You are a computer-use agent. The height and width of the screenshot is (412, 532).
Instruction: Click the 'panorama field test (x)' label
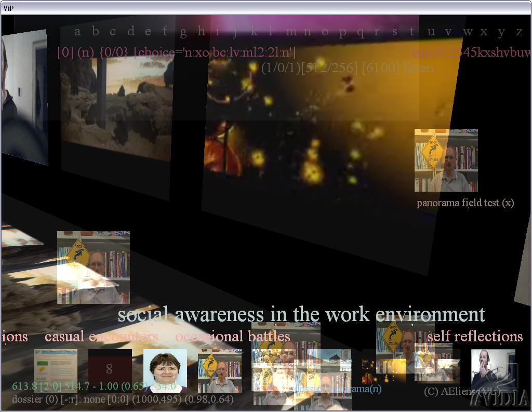pos(465,203)
